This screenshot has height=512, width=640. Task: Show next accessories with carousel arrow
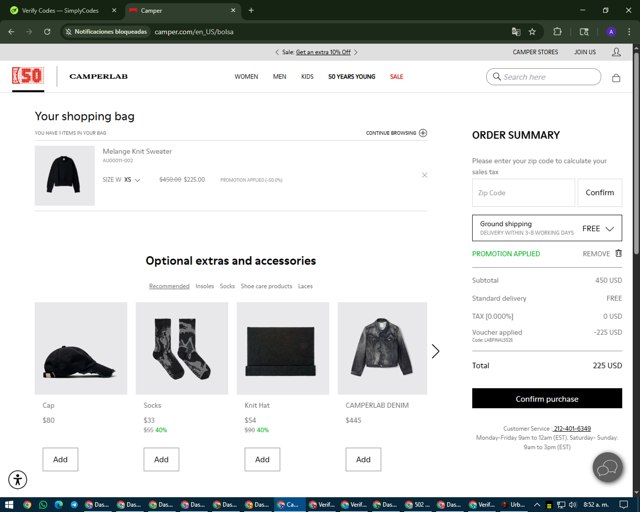436,351
